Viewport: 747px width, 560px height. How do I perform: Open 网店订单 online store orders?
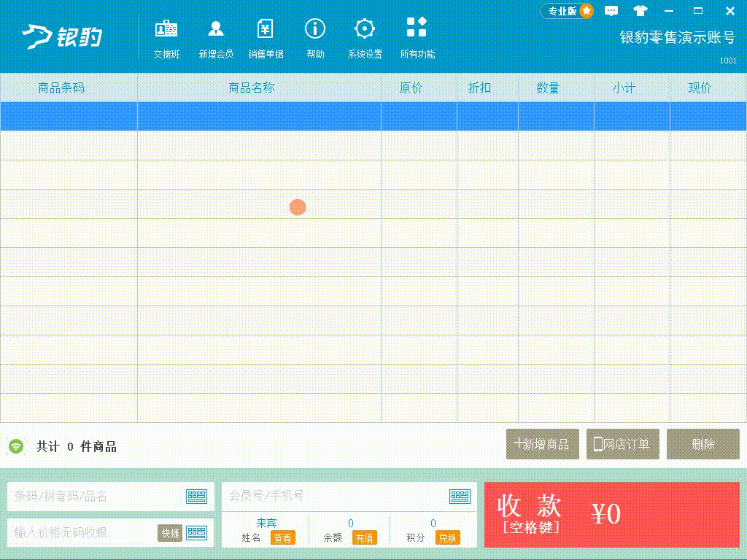pyautogui.click(x=622, y=444)
